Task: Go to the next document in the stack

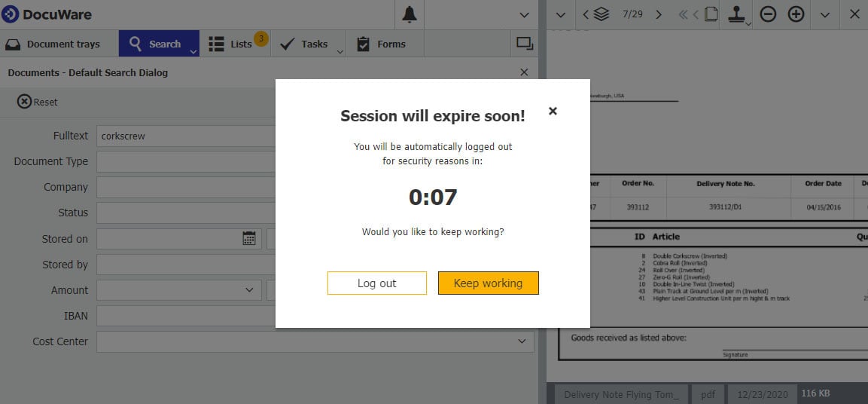Action: click(x=659, y=14)
